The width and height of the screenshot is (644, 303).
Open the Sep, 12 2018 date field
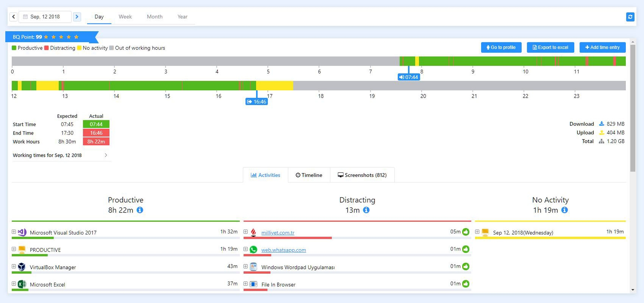tap(45, 17)
